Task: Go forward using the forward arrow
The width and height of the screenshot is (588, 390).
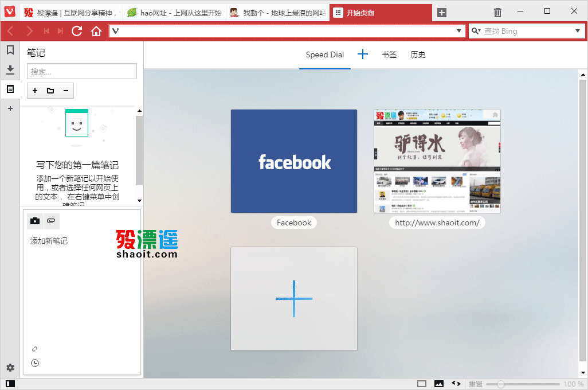Action: point(29,31)
